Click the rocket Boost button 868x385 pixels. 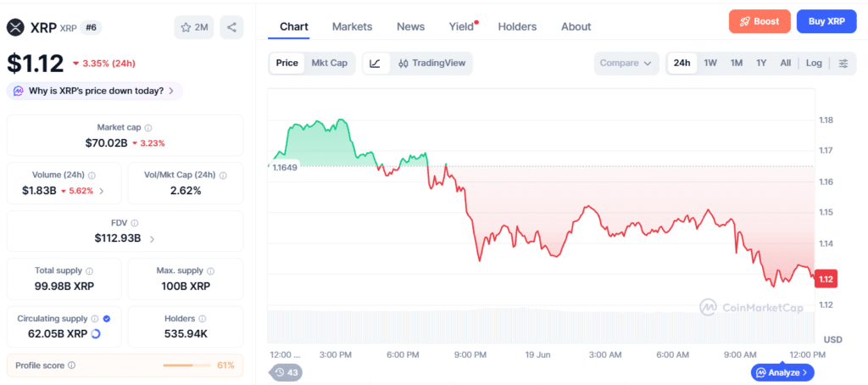tap(759, 21)
